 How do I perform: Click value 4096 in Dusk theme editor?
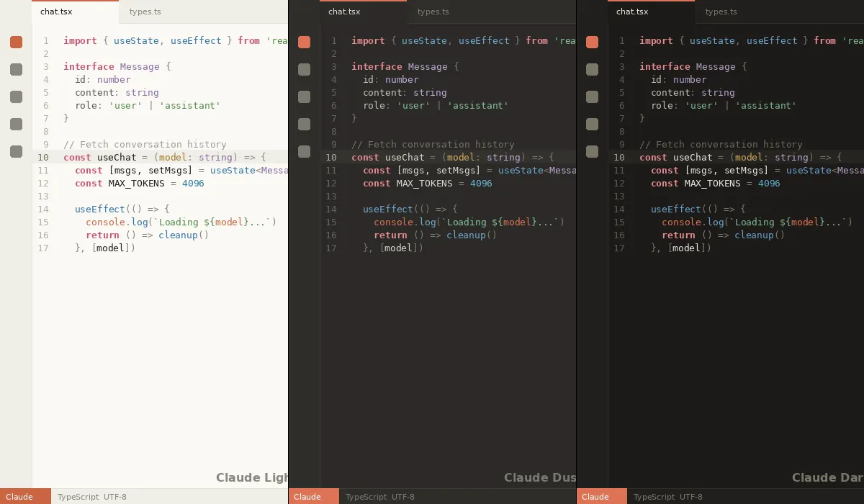481,184
